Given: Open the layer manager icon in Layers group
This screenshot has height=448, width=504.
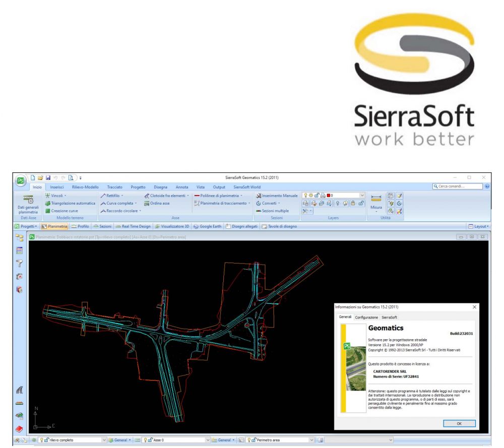Looking at the screenshot, I should click(306, 203).
